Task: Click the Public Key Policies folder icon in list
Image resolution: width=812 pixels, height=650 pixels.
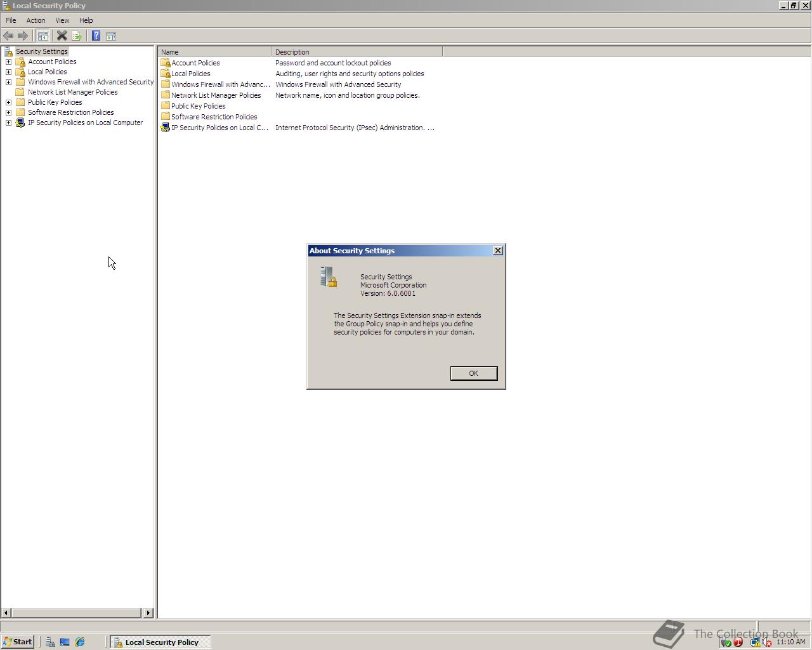Action: 166,106
